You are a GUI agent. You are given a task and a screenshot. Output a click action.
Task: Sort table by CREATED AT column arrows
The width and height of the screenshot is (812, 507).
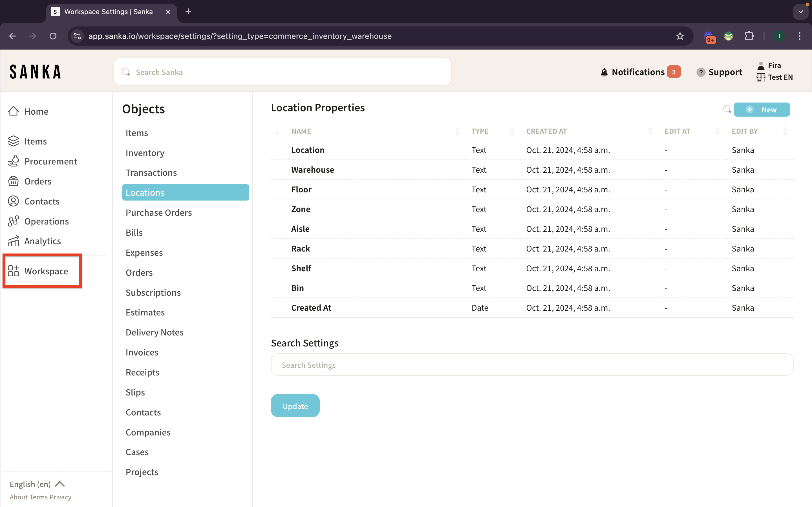(x=650, y=131)
